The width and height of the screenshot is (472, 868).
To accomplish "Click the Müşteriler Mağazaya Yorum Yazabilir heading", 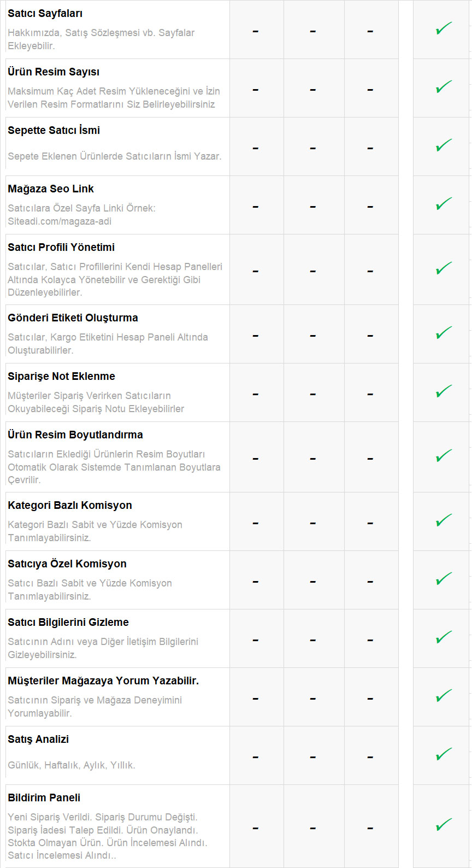I will [x=103, y=681].
